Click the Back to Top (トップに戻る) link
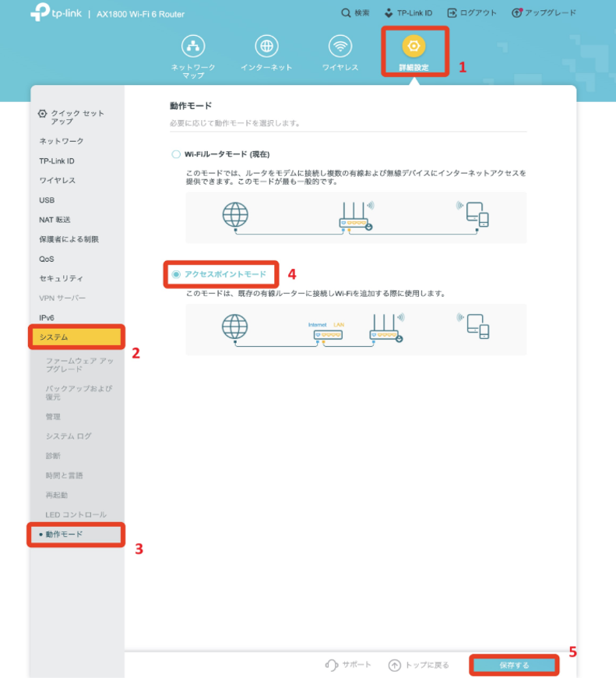This screenshot has width=616, height=681. (x=420, y=665)
